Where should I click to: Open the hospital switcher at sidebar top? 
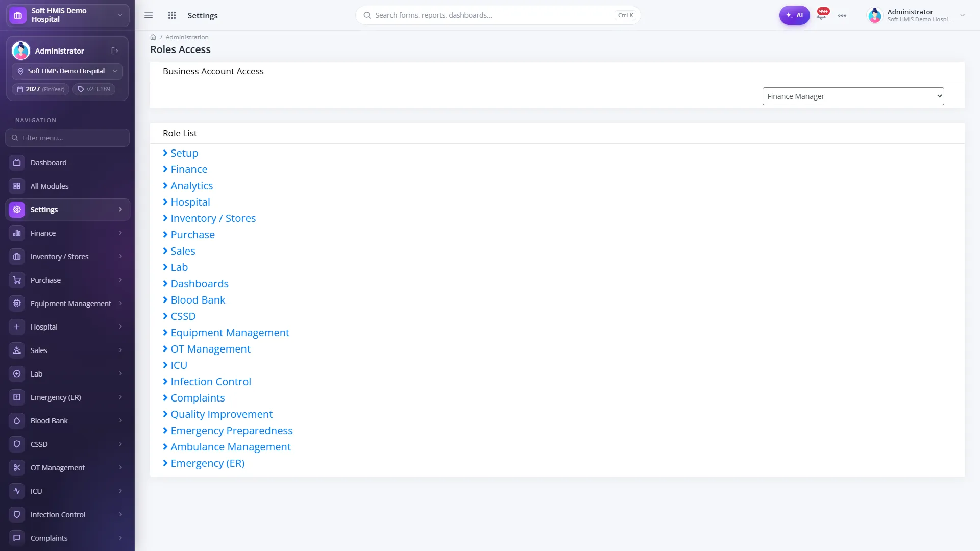pos(67,15)
